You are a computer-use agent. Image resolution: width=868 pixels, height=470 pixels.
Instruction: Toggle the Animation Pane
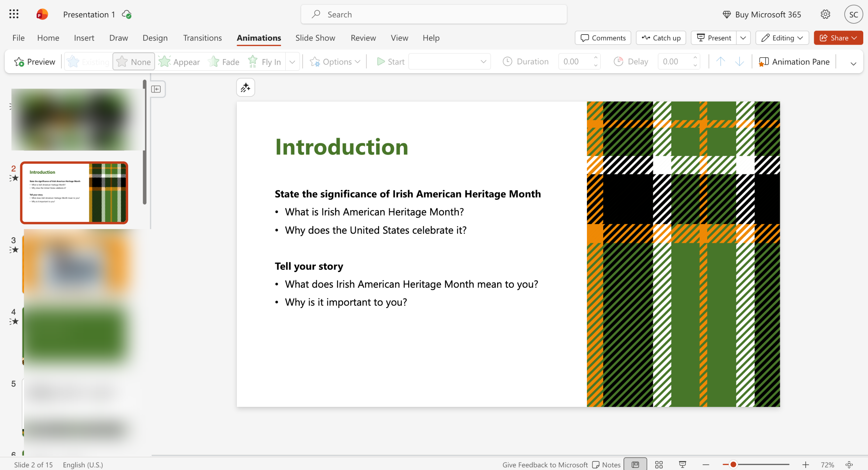pyautogui.click(x=794, y=62)
